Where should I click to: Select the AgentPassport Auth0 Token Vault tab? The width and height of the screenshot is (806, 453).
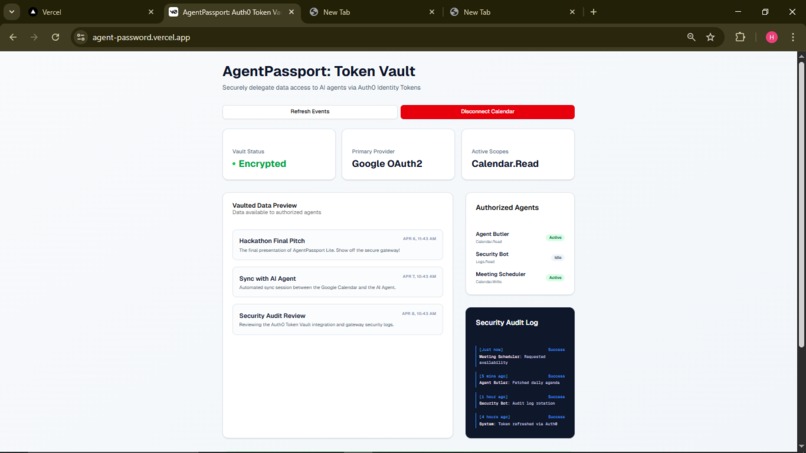(x=233, y=12)
